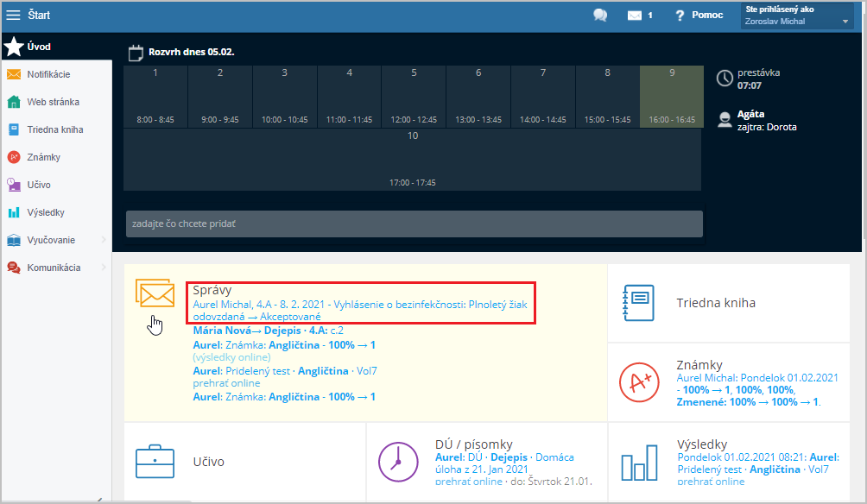Select timetable period 5 at 12:00 - 12:45
The height and width of the screenshot is (504, 867).
click(x=414, y=97)
